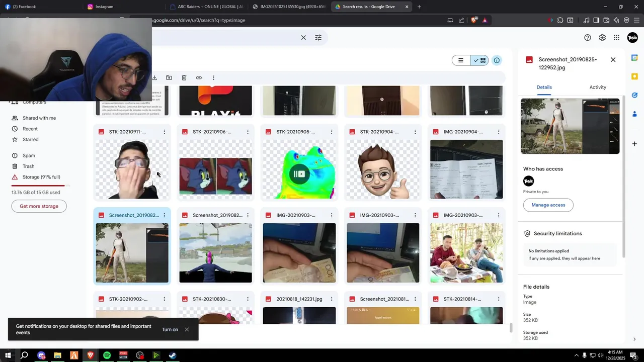Screen dimensions: 644x362
Task: Open Brave Wallet icon
Action: 606,20
